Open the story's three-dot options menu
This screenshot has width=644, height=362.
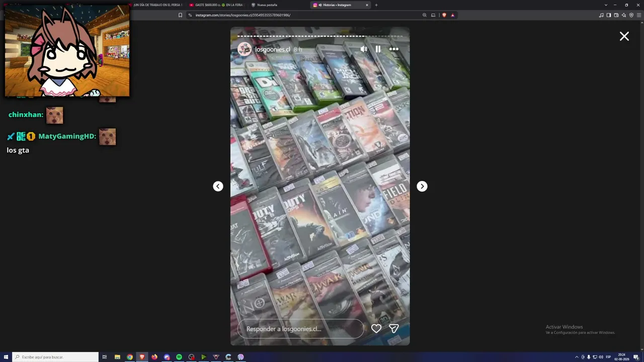[394, 49]
